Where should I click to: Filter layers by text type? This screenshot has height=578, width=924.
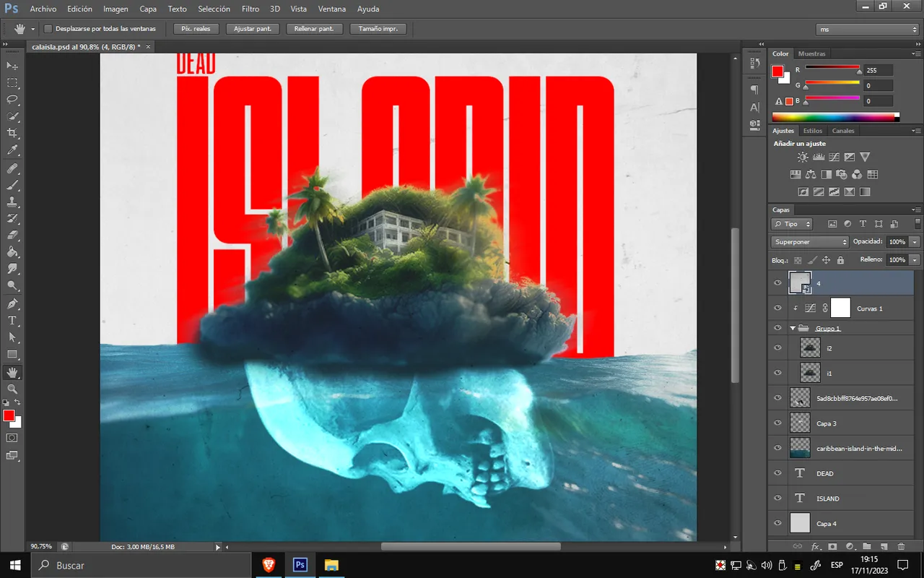(863, 224)
